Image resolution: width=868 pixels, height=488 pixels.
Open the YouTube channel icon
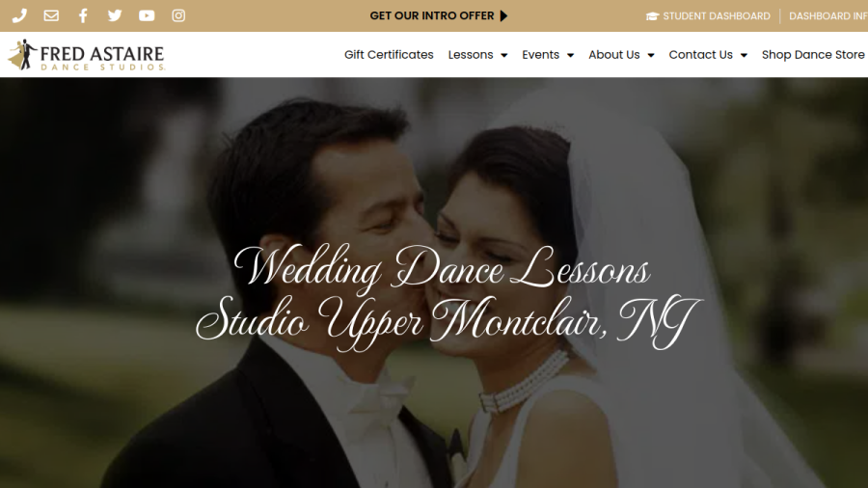[147, 15]
